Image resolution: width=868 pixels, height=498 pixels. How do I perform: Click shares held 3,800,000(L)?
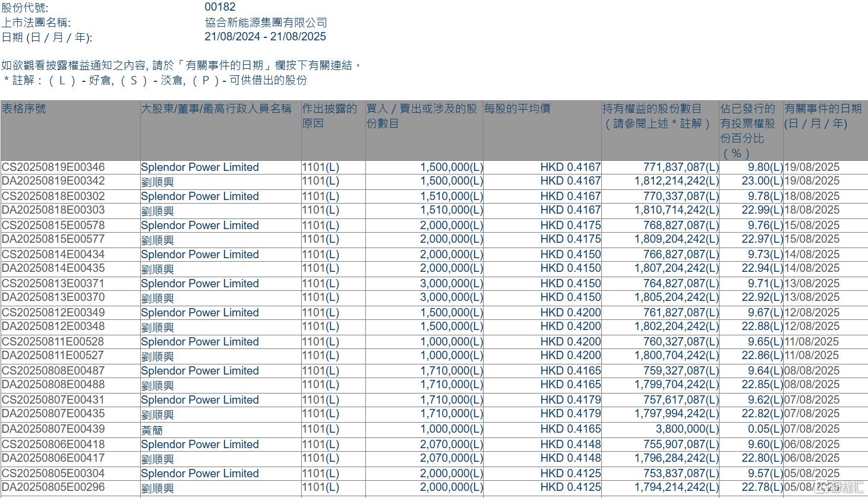tap(687, 429)
